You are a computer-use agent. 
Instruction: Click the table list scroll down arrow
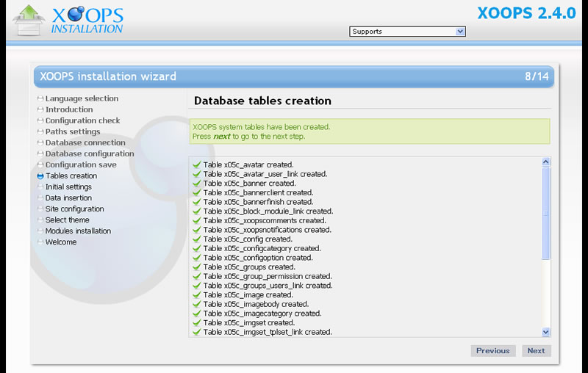click(545, 332)
